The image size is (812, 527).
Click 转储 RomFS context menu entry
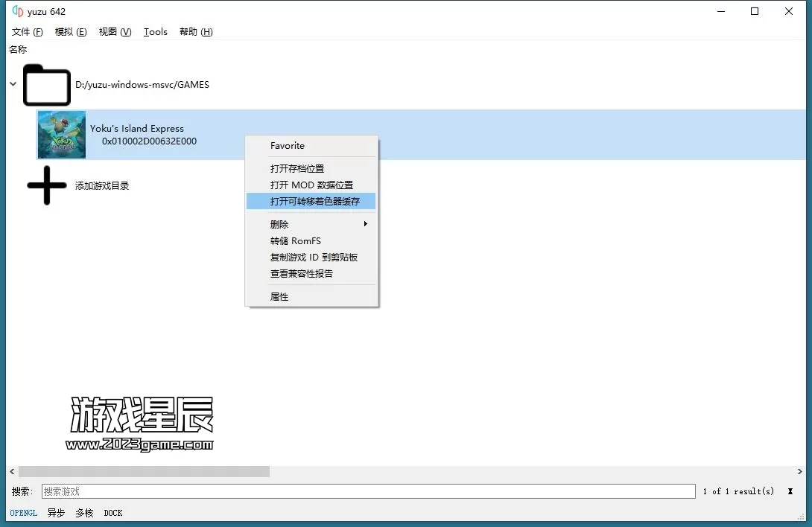(296, 241)
